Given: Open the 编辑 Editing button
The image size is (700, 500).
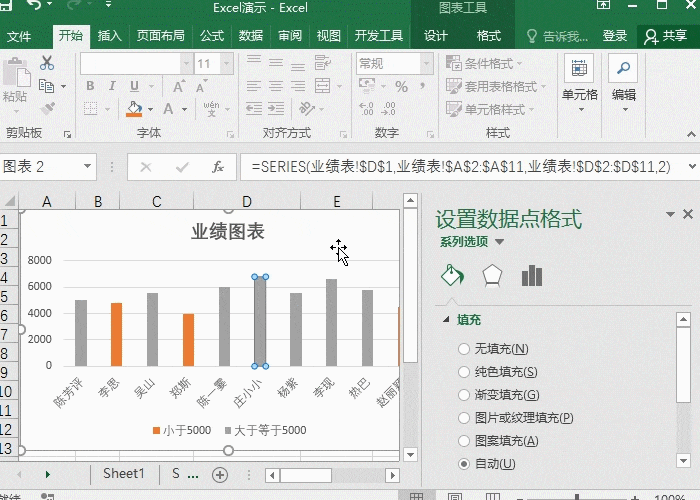Looking at the screenshot, I should (624, 83).
